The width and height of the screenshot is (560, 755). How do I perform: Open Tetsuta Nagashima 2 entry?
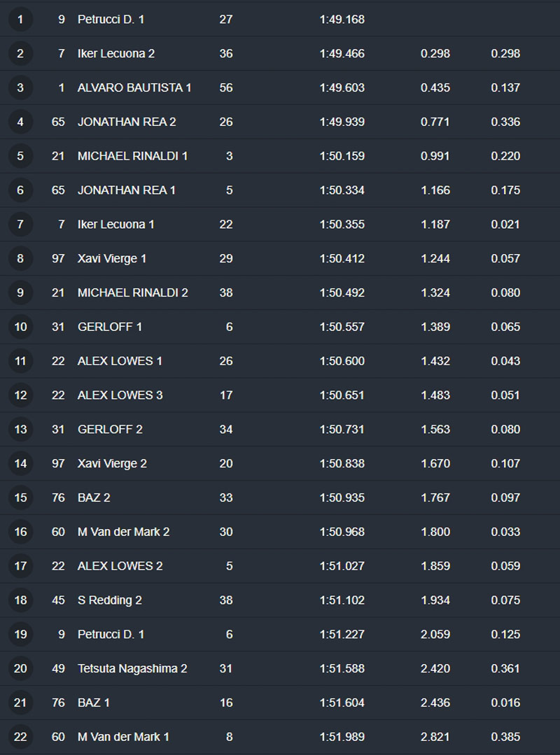pyautogui.click(x=132, y=669)
